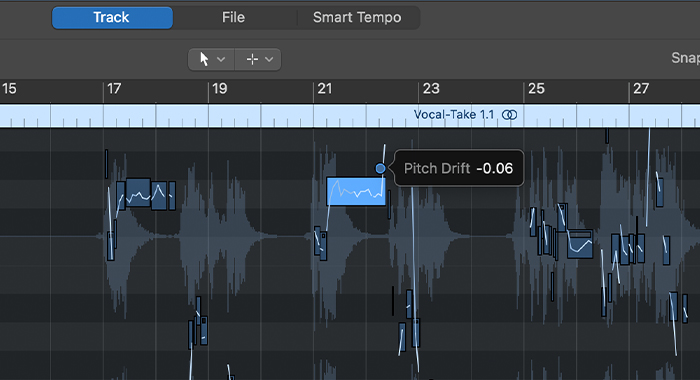Switch to the Track tab
The image size is (700, 380).
click(112, 18)
